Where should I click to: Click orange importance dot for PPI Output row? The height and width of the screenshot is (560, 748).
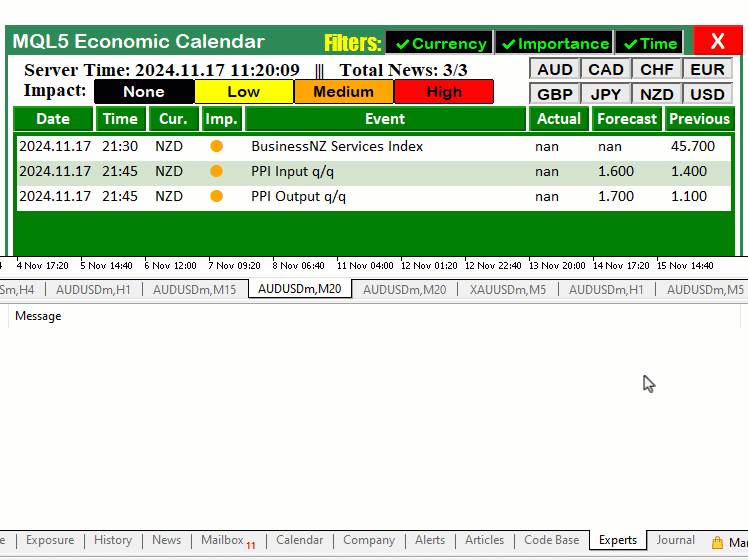coord(217,196)
